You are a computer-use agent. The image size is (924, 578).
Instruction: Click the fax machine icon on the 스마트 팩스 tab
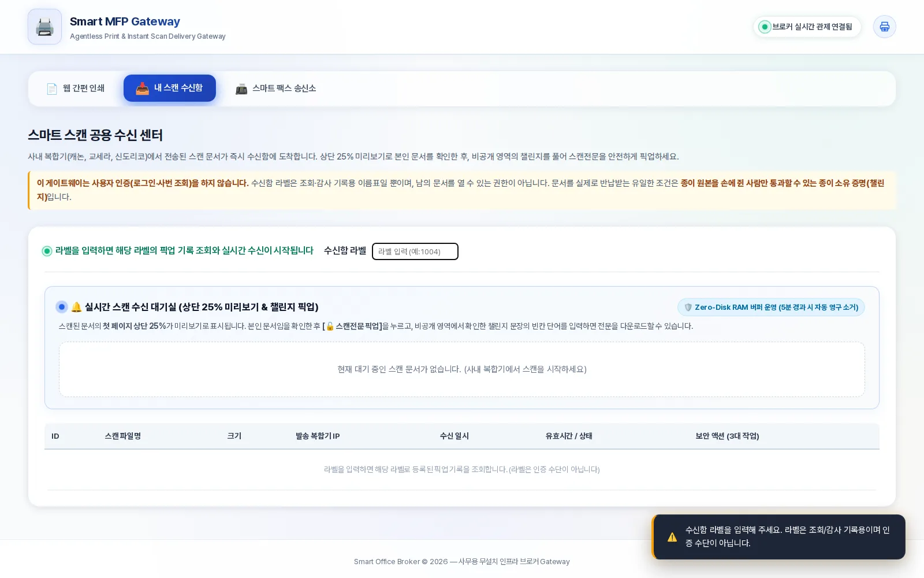(x=241, y=88)
